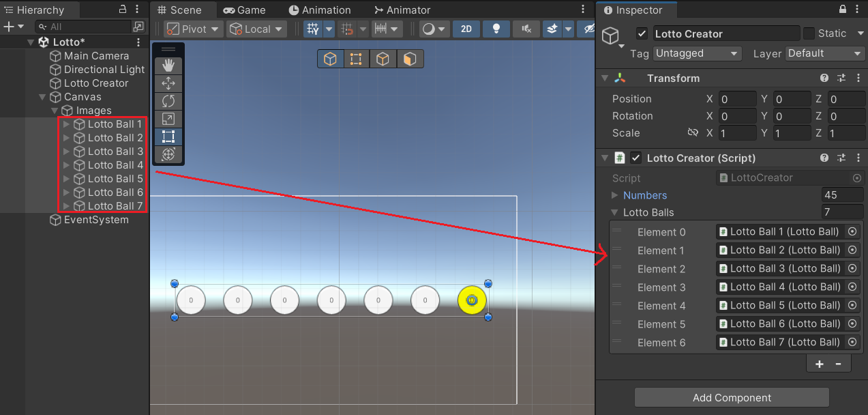
Task: Mute scene audio toggle
Action: tap(526, 29)
